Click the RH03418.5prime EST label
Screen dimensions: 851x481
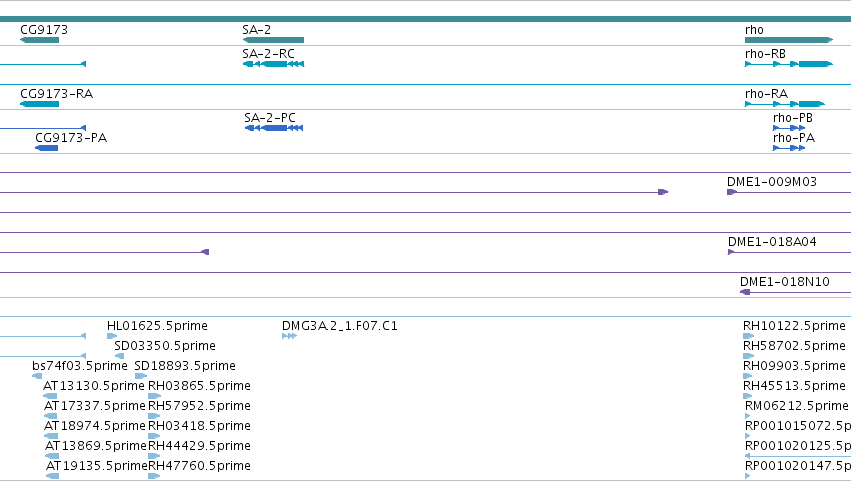click(x=199, y=426)
